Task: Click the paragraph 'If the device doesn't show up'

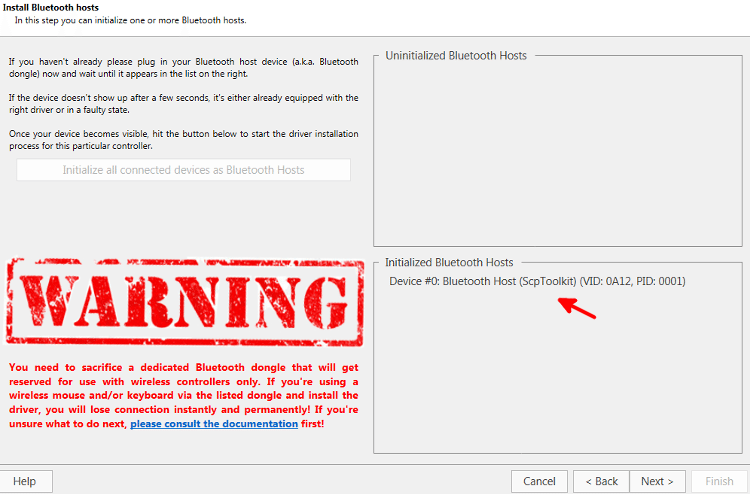Action: click(184, 104)
